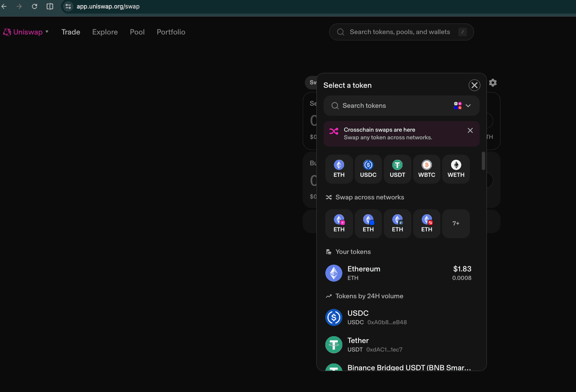Go back in the browser
The width and height of the screenshot is (576, 392).
point(4,6)
